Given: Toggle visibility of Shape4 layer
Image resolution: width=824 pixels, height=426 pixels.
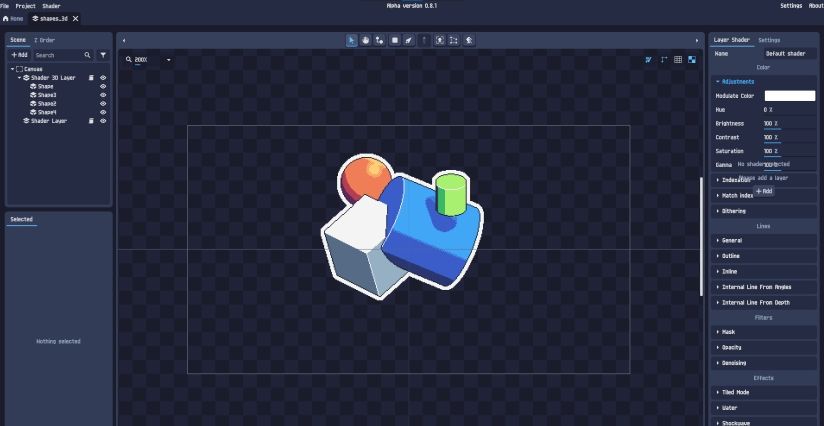Looking at the screenshot, I should 103,112.
